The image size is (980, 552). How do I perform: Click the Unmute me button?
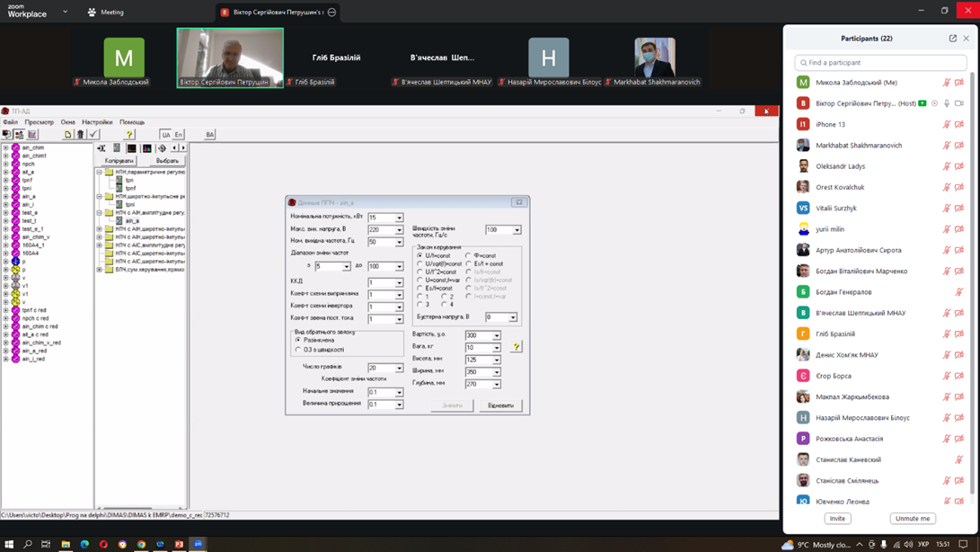(x=913, y=518)
